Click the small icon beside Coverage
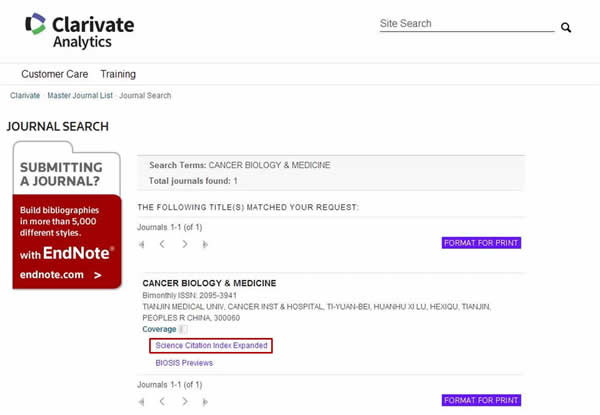 coord(183,329)
